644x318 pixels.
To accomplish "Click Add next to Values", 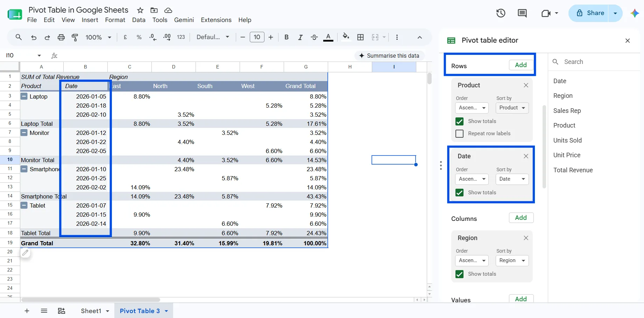I will coord(521,299).
